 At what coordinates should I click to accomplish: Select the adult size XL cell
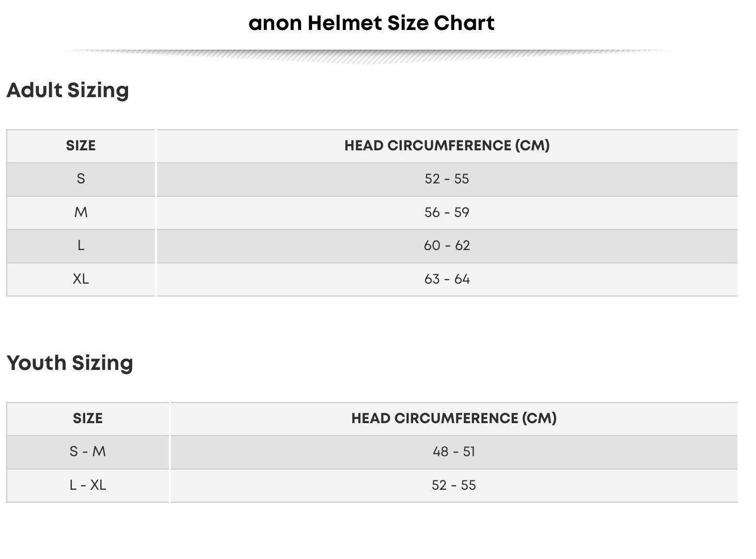(x=81, y=279)
